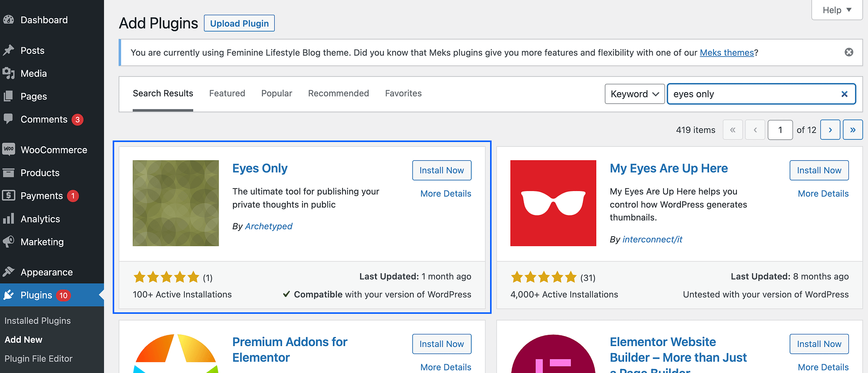Expand the Help dropdown panel
Screen dimensions: 868x373
click(837, 10)
